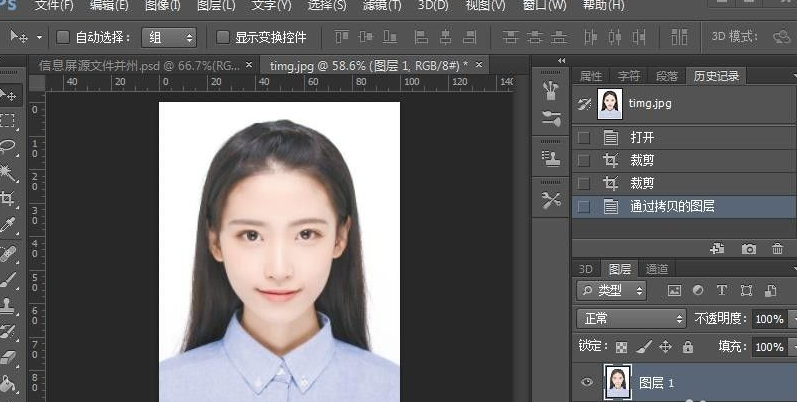797x402 pixels.
Task: Select the Lasso tool
Action: [7, 147]
